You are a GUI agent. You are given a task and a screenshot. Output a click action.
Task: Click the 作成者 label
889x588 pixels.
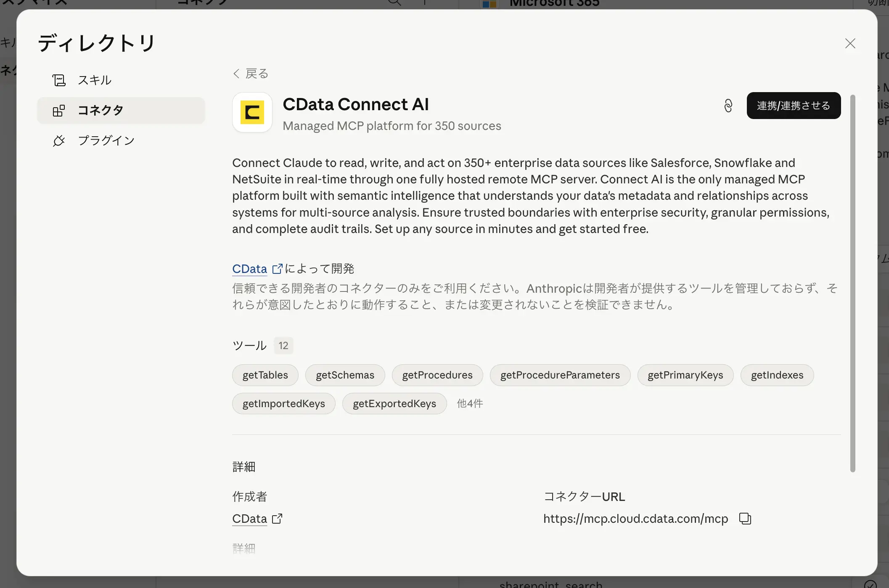pyautogui.click(x=250, y=497)
